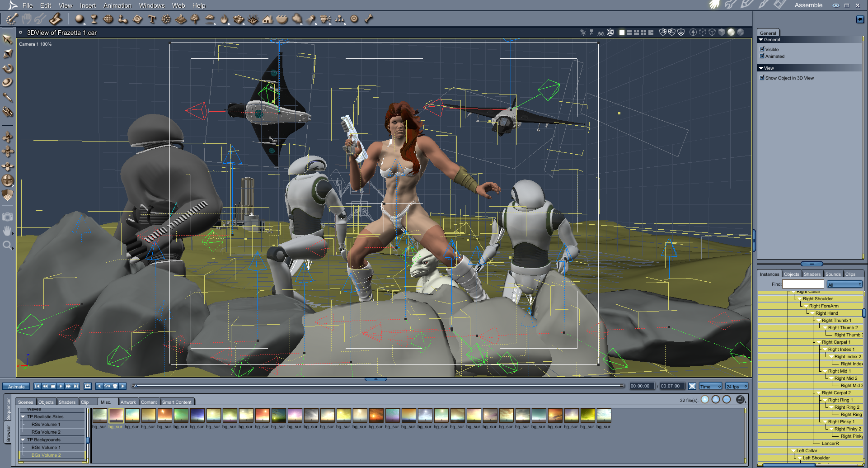The height and width of the screenshot is (468, 868).
Task: Uncheck the Visible checkbox
Action: click(762, 49)
